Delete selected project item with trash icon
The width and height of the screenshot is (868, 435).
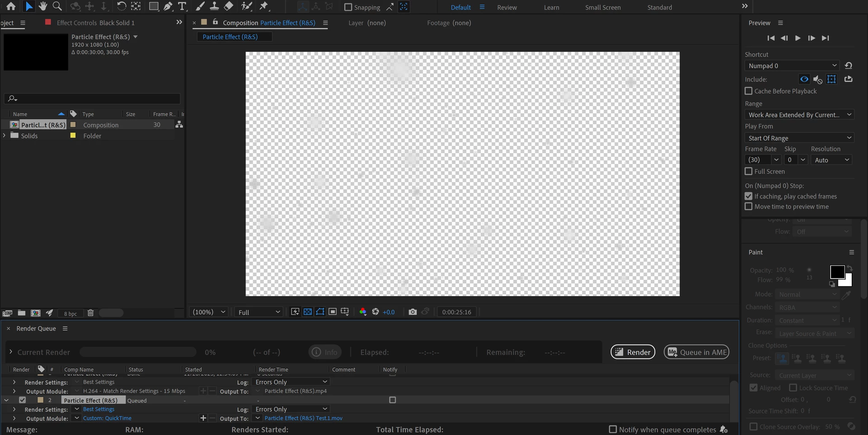pos(90,313)
